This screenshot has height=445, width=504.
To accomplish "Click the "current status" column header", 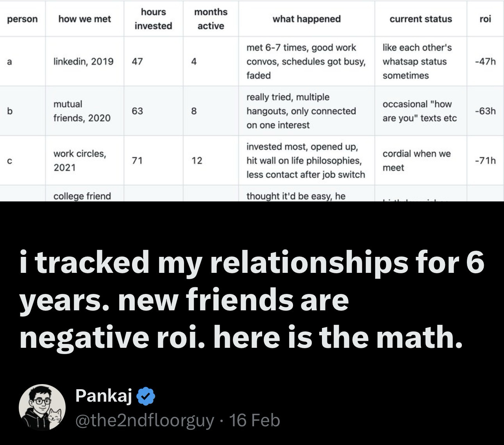I will (x=420, y=19).
